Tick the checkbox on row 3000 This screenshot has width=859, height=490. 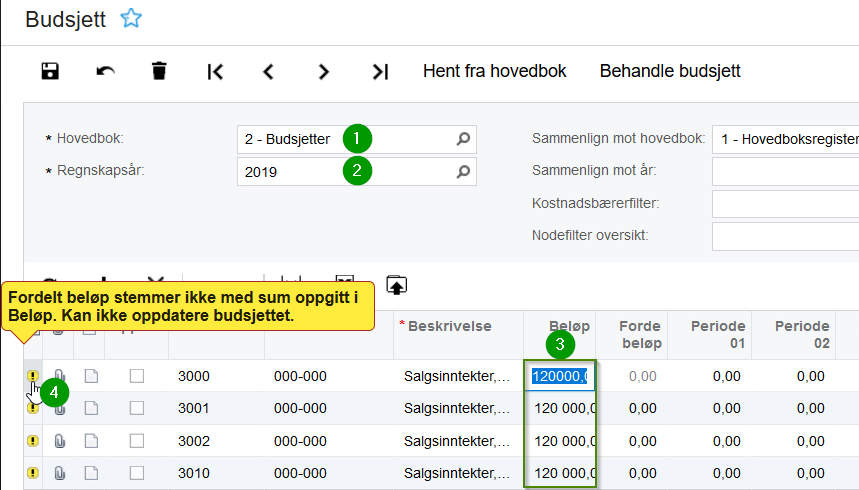pyautogui.click(x=137, y=376)
